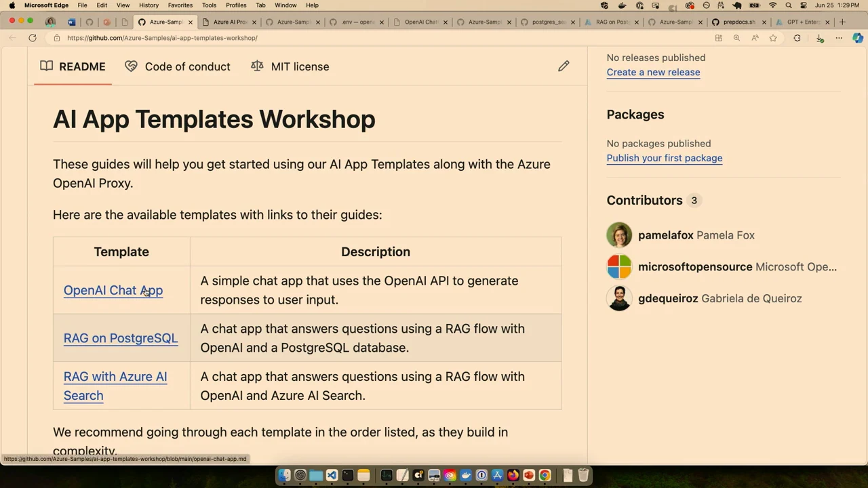The width and height of the screenshot is (868, 488).
Task: Reload the page with the refresh icon
Action: tap(33, 38)
